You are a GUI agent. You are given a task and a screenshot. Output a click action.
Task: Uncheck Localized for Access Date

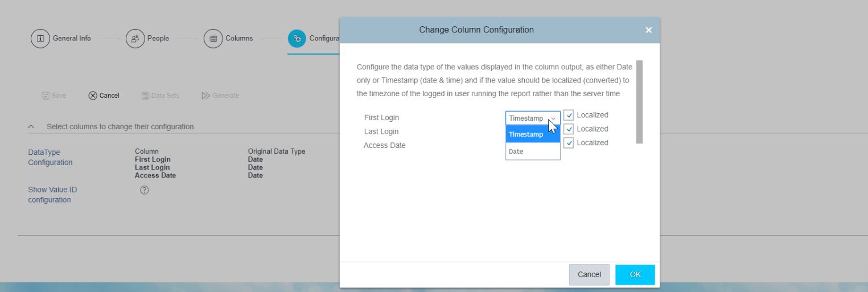568,143
